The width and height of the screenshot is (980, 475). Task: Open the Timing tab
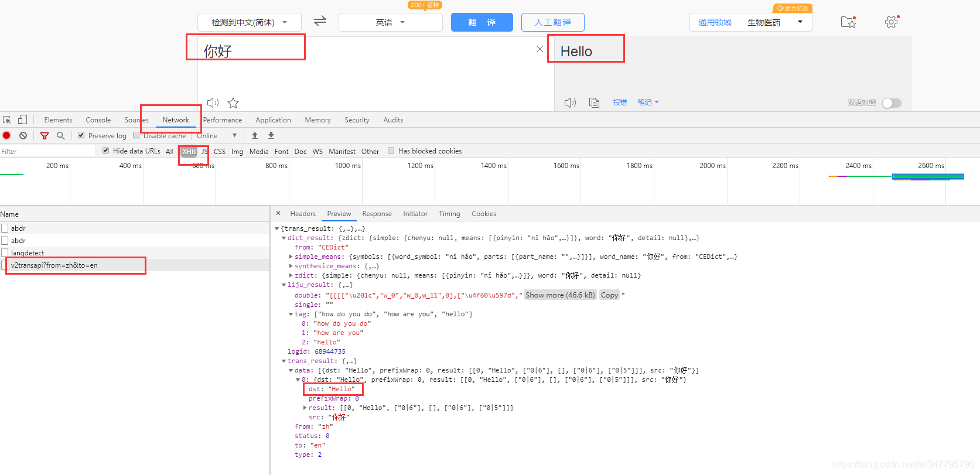(449, 213)
